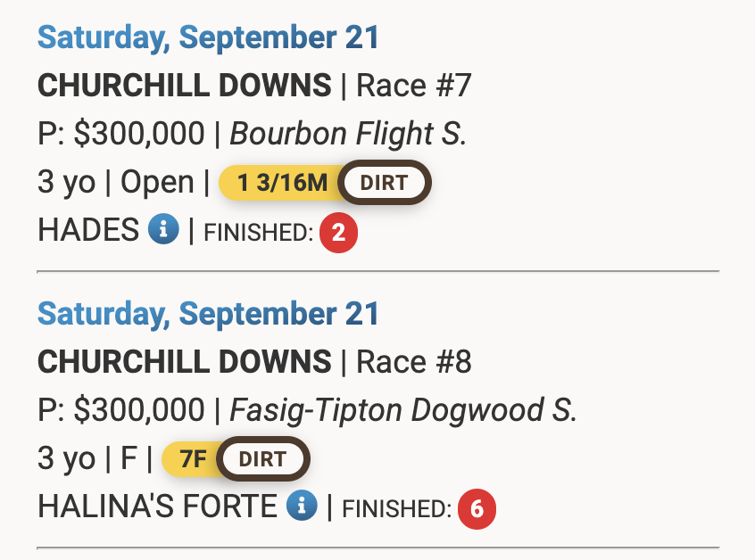755x560 pixels.
Task: Click the HADES horse name
Action: coord(87,230)
